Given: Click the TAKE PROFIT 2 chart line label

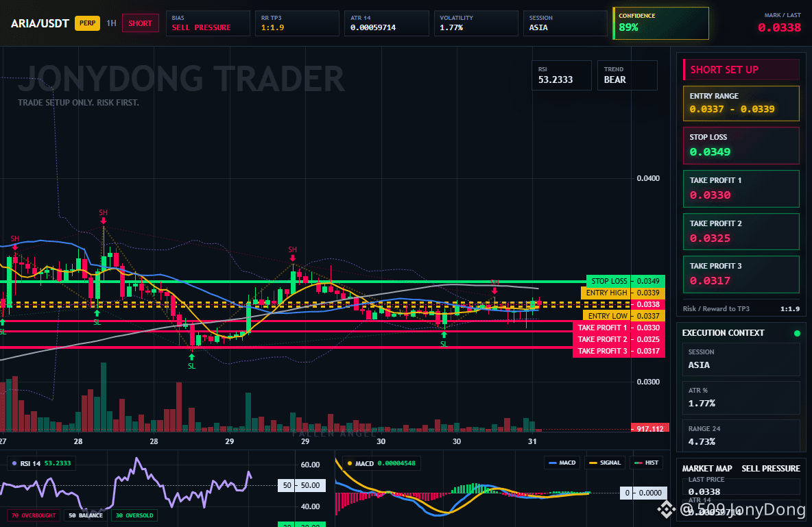Looking at the screenshot, I should point(601,339).
